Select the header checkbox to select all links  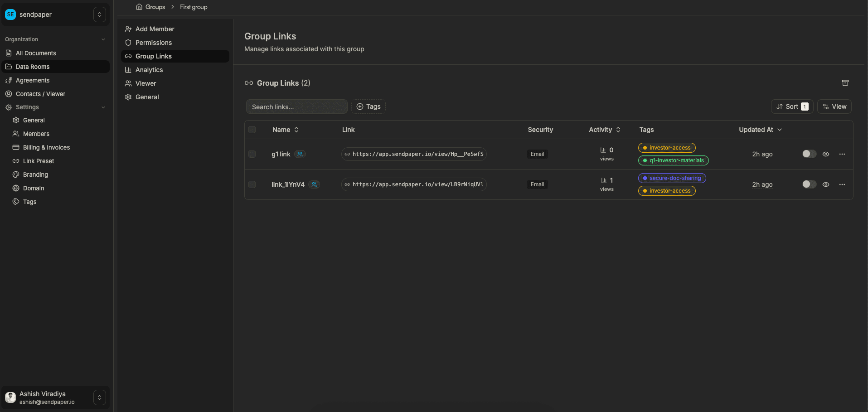[252, 130]
